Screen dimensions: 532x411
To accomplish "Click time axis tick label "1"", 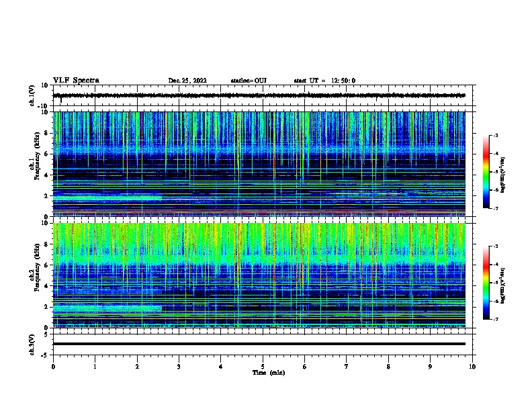I will tap(95, 367).
